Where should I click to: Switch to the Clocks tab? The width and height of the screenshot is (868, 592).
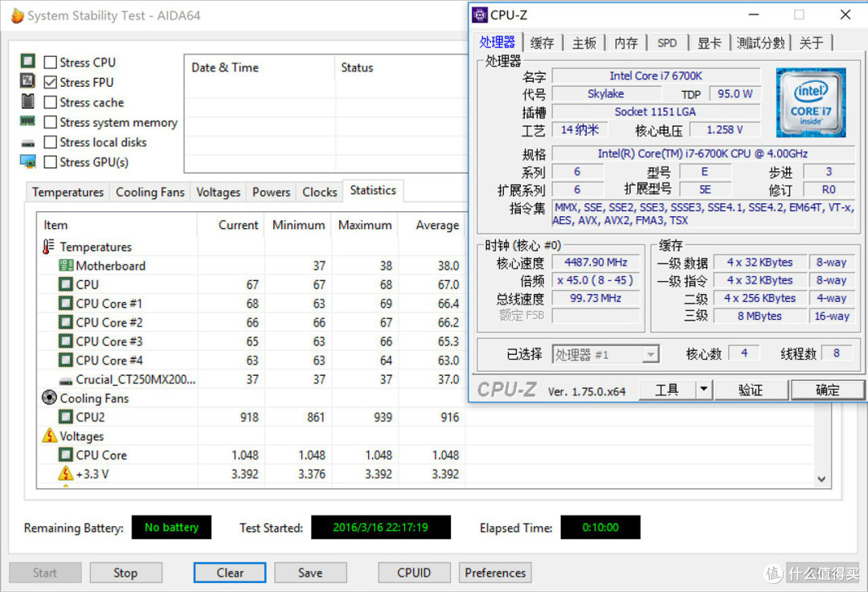tap(319, 192)
